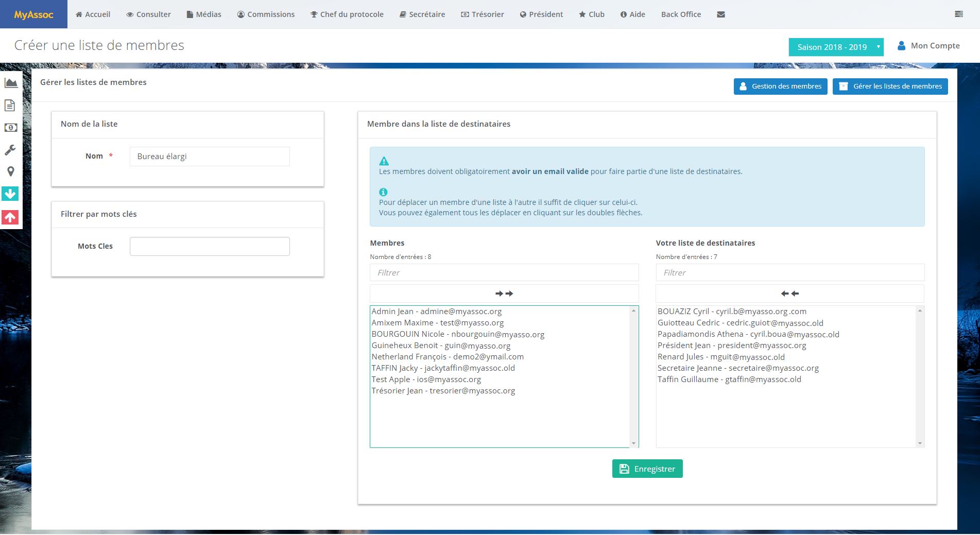The image size is (980, 535).
Task: Click the chart icon in left sidebar
Action: (x=11, y=83)
